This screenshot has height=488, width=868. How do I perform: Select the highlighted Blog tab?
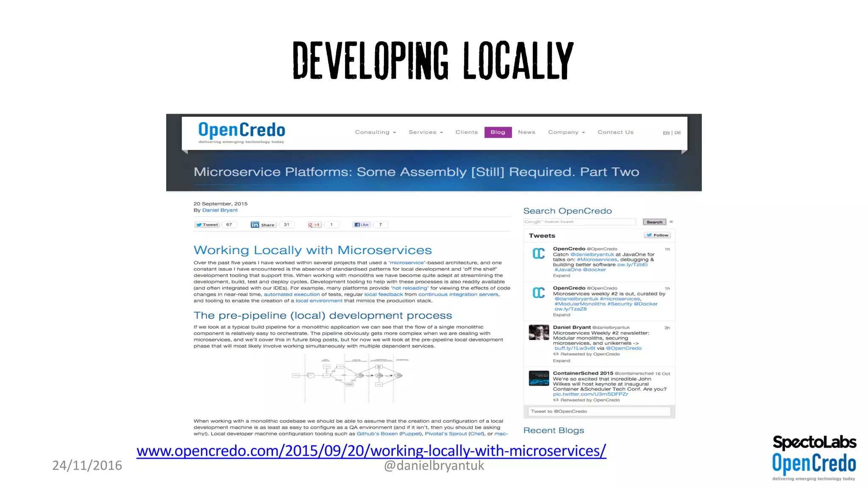tap(498, 132)
